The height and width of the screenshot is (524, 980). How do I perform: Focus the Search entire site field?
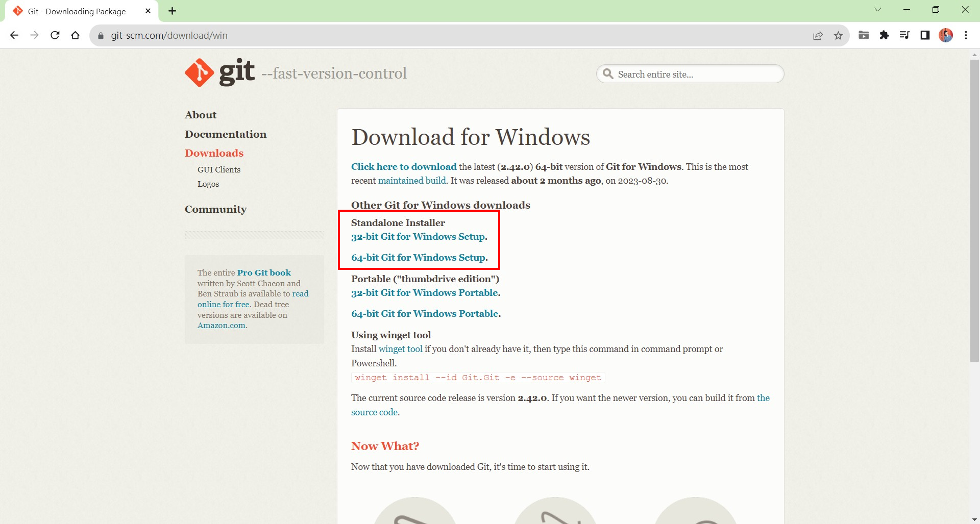(x=690, y=74)
